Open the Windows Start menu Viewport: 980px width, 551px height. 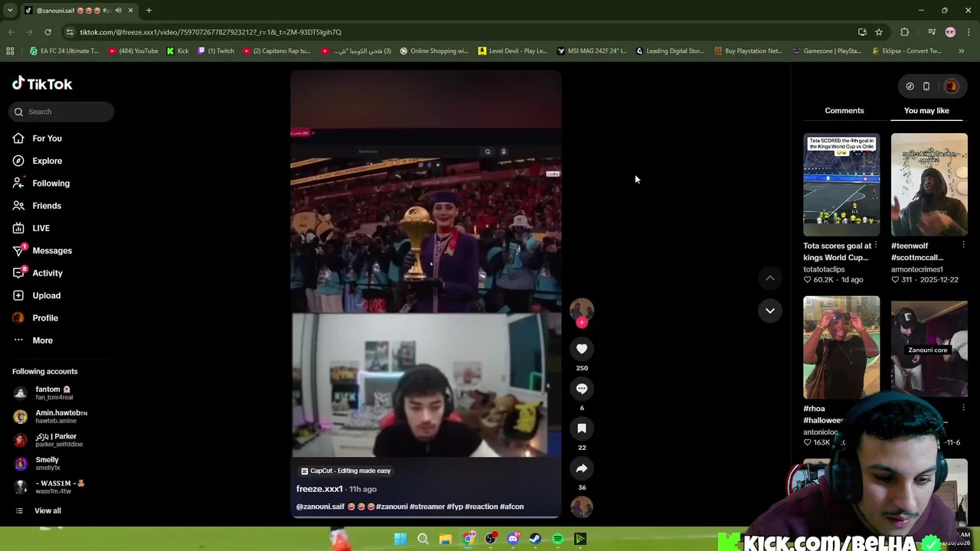[400, 539]
